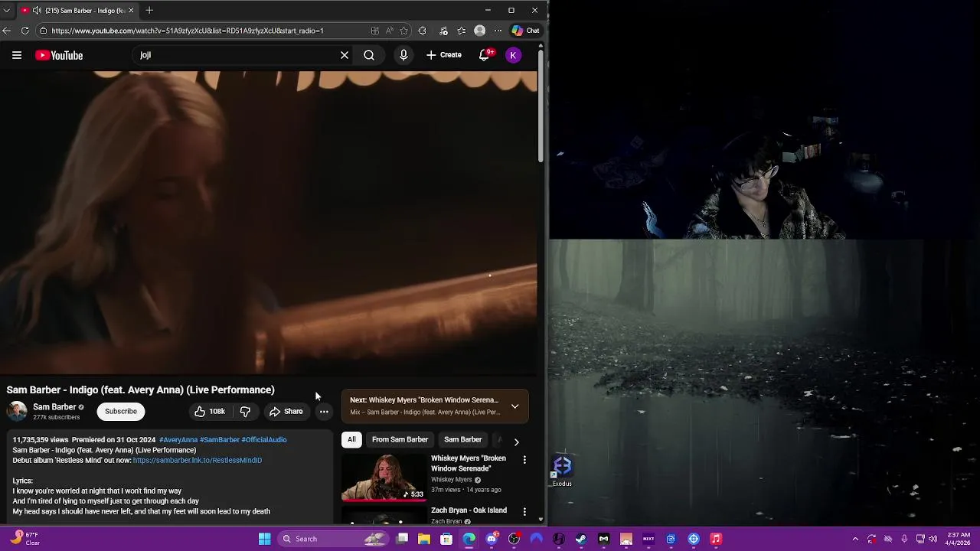The image size is (980, 551).
Task: Open Edge settings and more menu
Action: pyautogui.click(x=498, y=31)
